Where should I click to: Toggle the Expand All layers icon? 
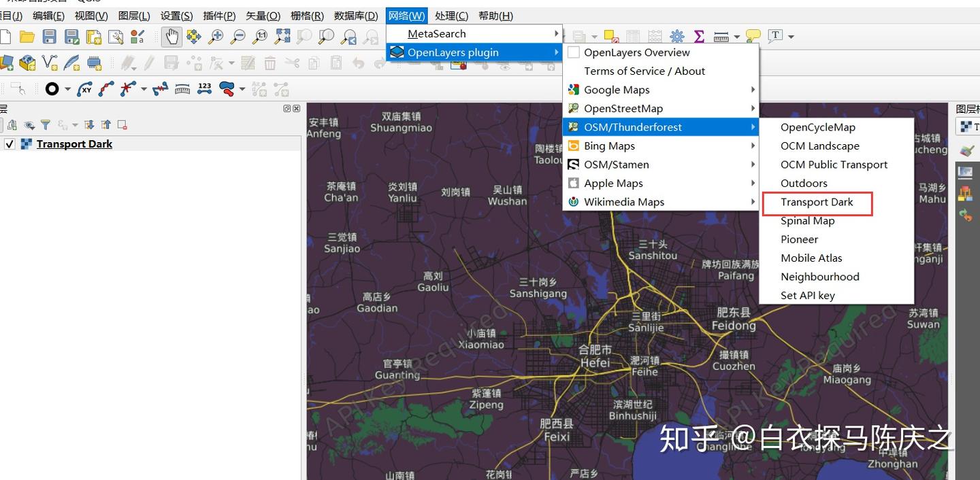click(89, 124)
